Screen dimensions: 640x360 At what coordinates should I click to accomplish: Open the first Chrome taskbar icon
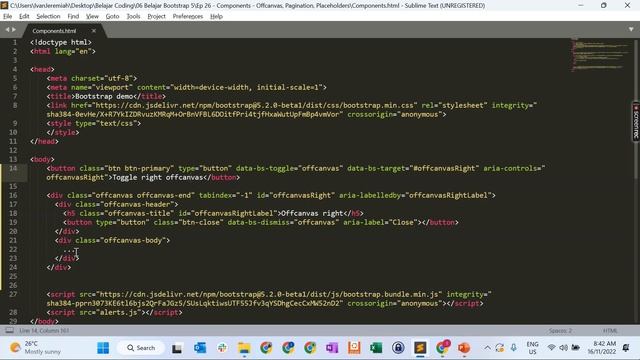[x=266, y=348]
